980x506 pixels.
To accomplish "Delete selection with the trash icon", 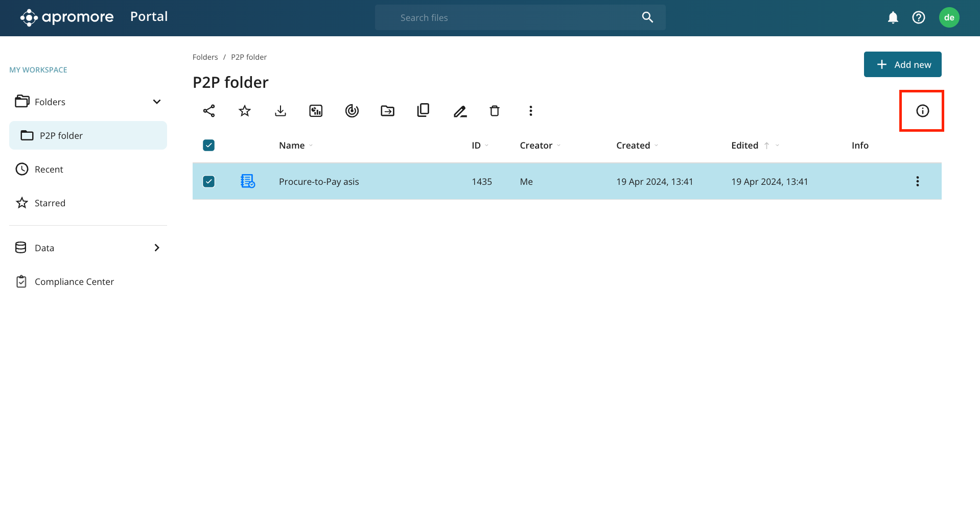I will tap(495, 111).
